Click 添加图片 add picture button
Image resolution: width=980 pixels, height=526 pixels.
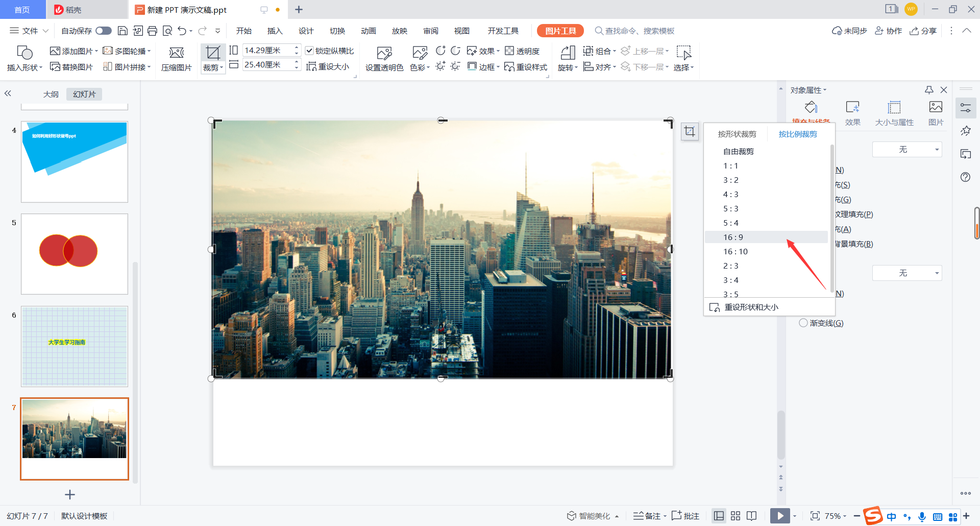tap(73, 51)
